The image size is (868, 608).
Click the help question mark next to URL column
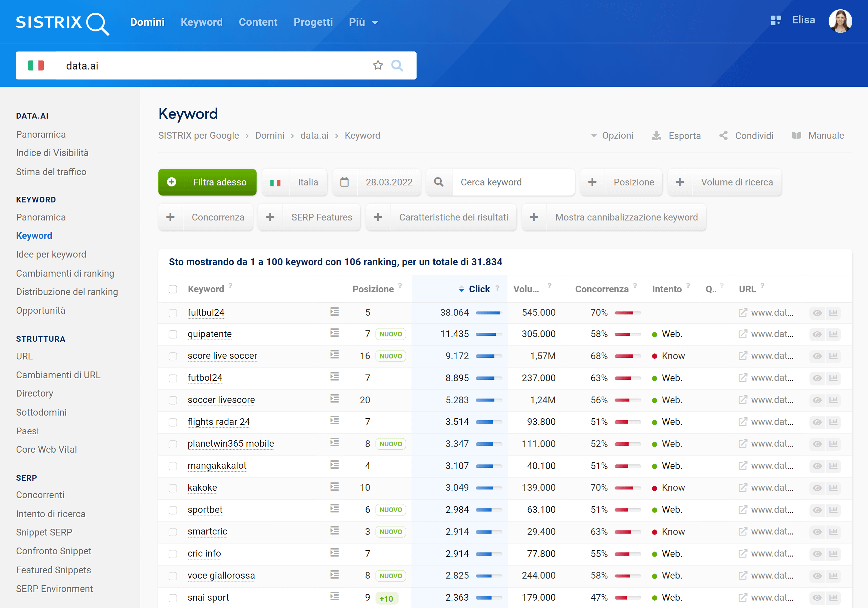(763, 286)
